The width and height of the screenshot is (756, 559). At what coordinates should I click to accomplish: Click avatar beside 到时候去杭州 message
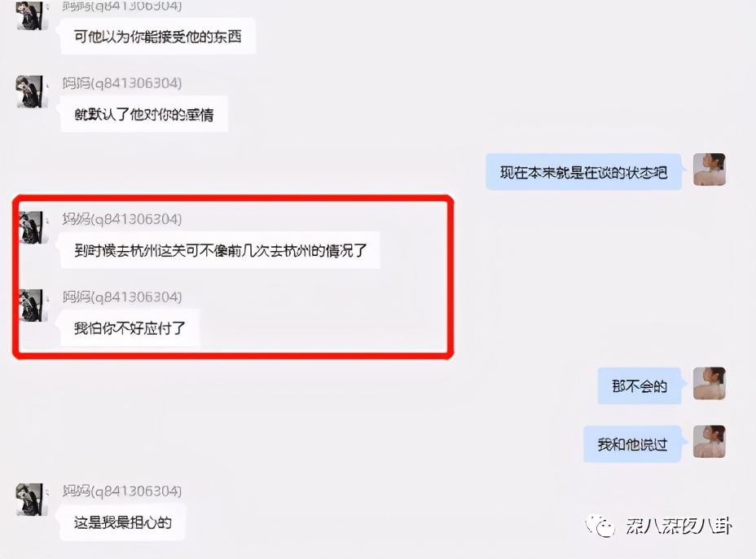click(x=33, y=227)
